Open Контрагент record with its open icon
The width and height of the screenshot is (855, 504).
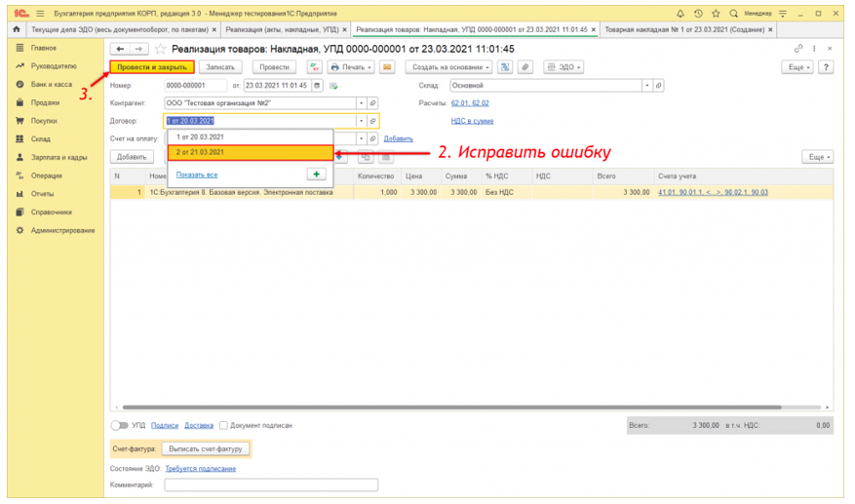tap(372, 103)
